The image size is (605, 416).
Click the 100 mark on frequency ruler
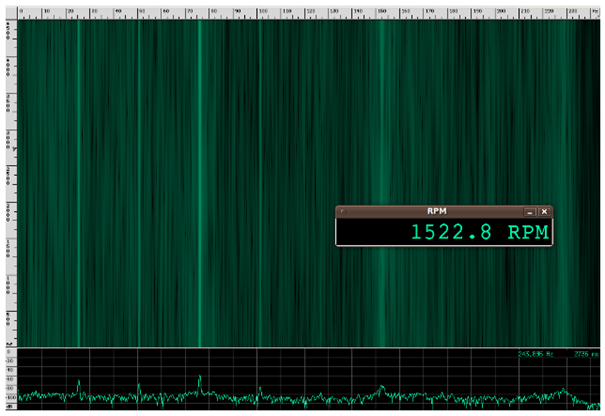[260, 12]
